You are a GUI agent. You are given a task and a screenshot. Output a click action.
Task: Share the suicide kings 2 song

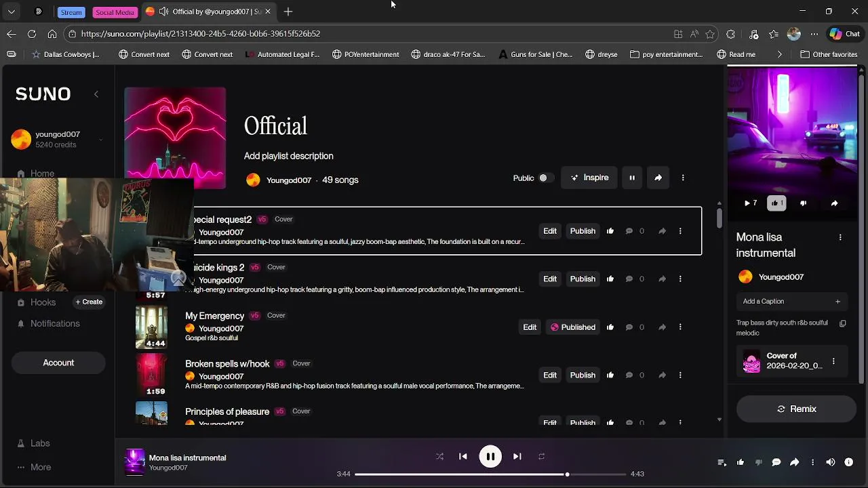662,279
